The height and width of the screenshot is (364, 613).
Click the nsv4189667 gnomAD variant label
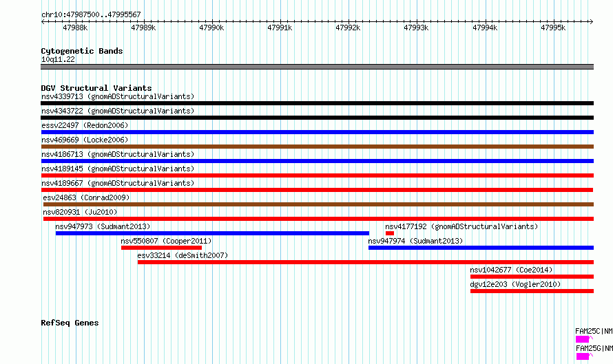pos(118,183)
